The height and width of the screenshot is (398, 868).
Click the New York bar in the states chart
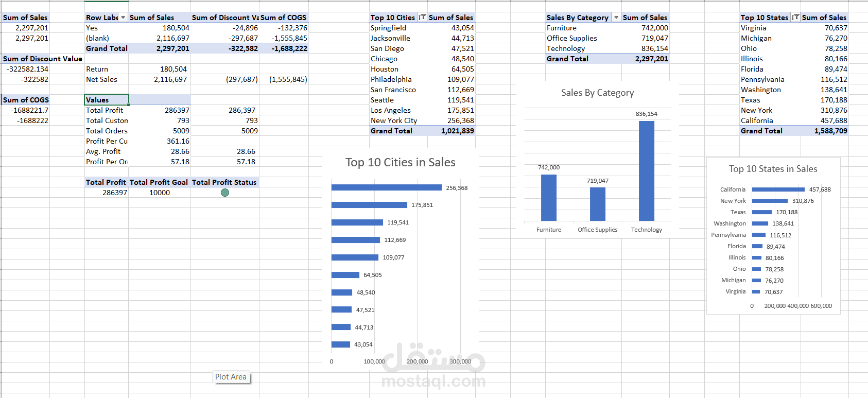coord(770,201)
